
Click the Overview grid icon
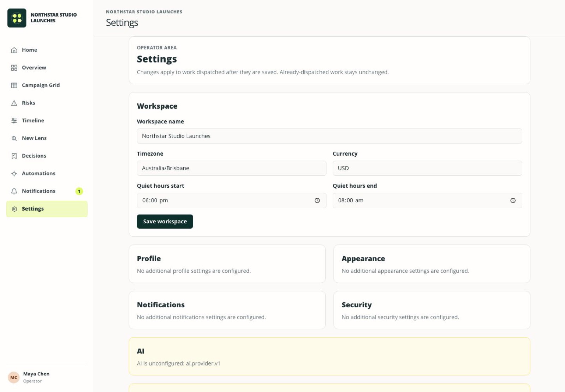(14, 68)
